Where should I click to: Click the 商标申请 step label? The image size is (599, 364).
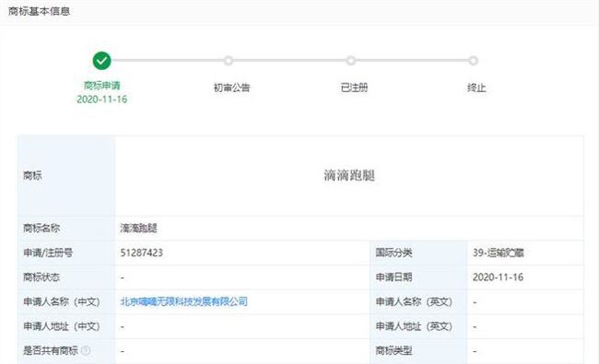coord(102,85)
